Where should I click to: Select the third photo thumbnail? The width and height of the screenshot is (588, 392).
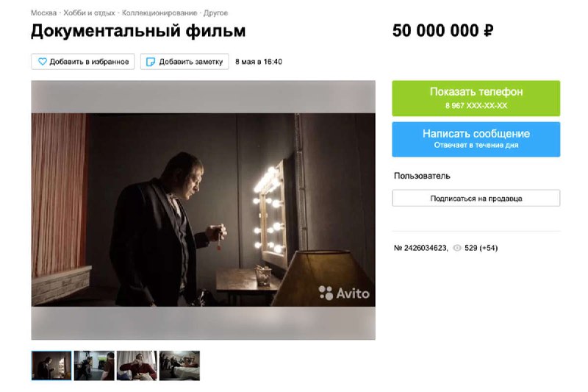[137, 366]
